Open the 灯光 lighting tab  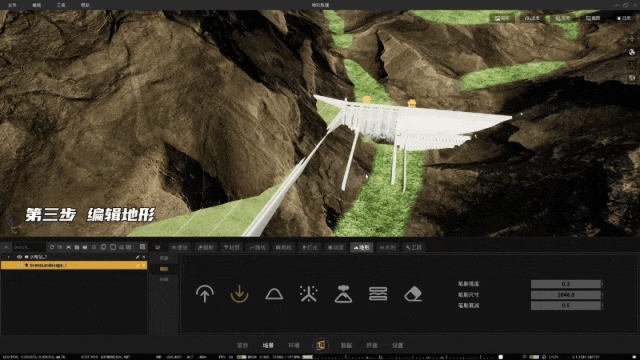(x=309, y=247)
